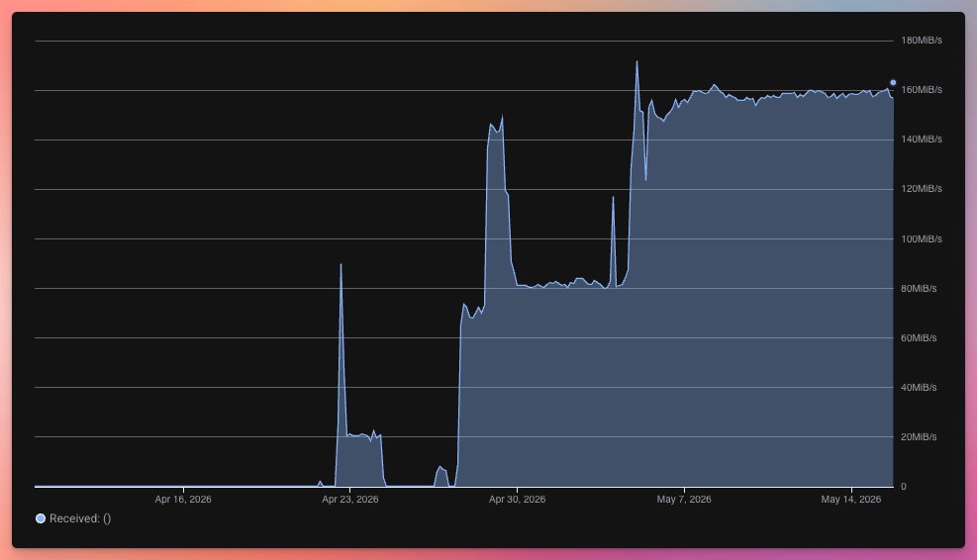Click the '180MiB/s' y-axis label
Screen dimensions: 977x560
pos(922,40)
